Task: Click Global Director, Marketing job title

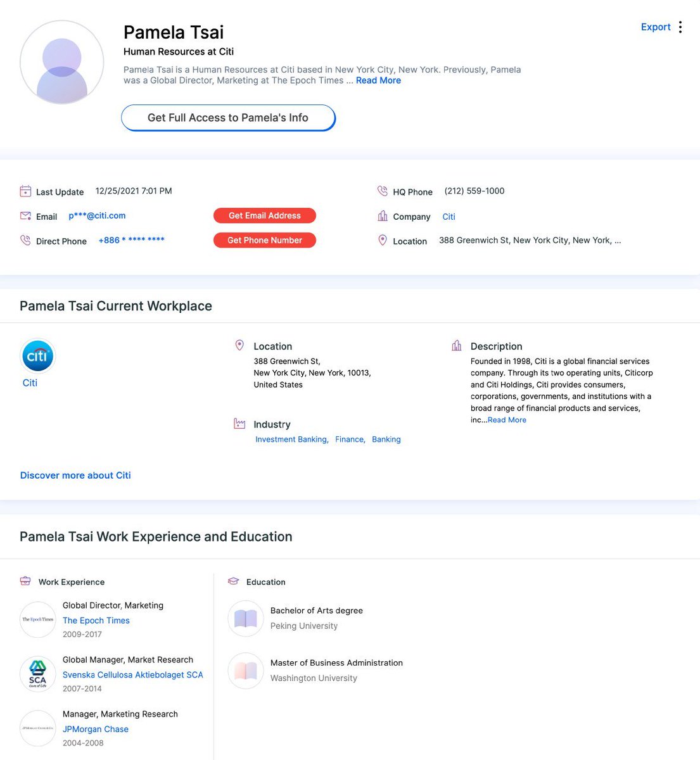Action: tap(113, 605)
